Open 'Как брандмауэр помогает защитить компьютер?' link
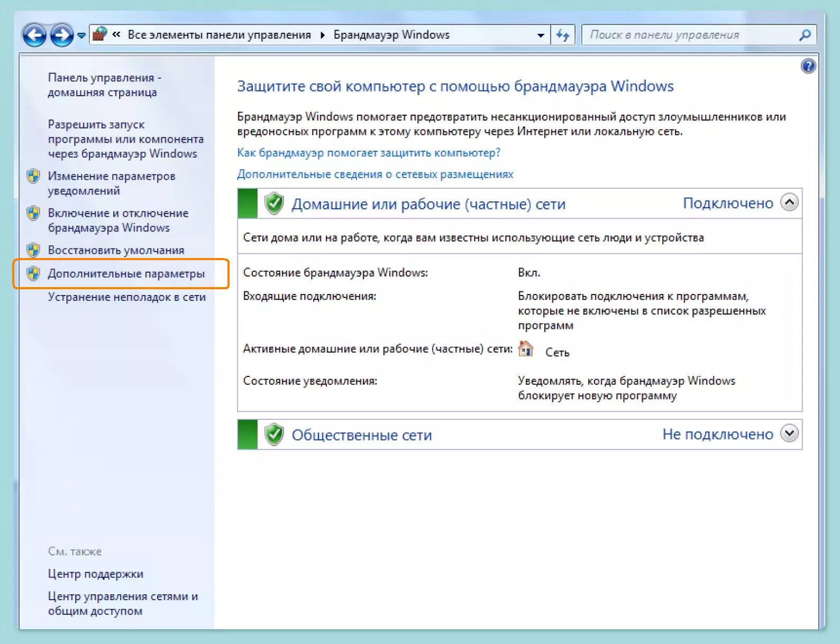This screenshot has width=840, height=644. 369,153
